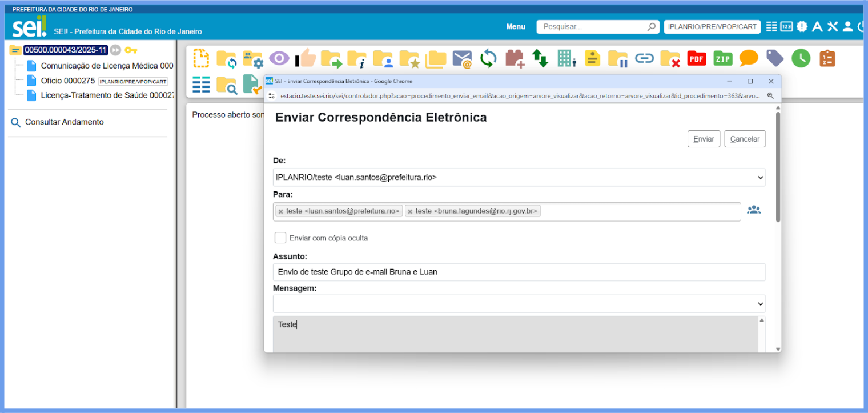Viewport: 868px width, 413px height.
Task: Select 'Ofício 0000275' in process tree
Action: 67,81
